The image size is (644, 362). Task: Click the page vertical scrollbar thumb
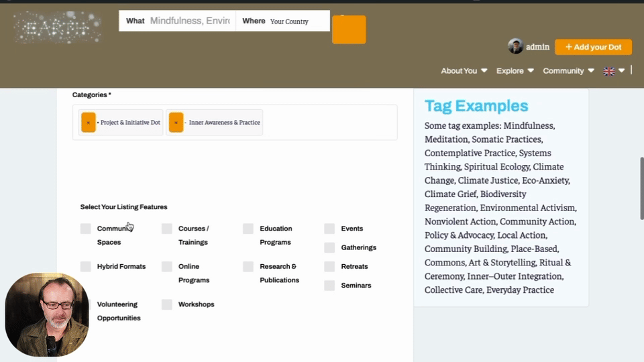[x=641, y=188]
